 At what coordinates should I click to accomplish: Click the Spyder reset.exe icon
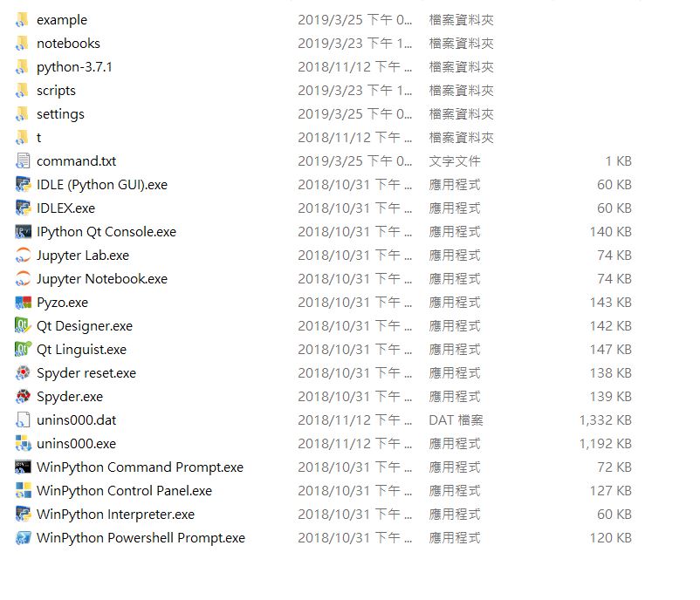[x=23, y=373]
